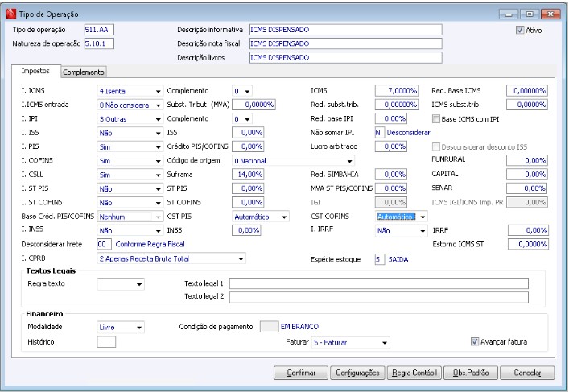Switch to the Complemento tab

coord(84,72)
